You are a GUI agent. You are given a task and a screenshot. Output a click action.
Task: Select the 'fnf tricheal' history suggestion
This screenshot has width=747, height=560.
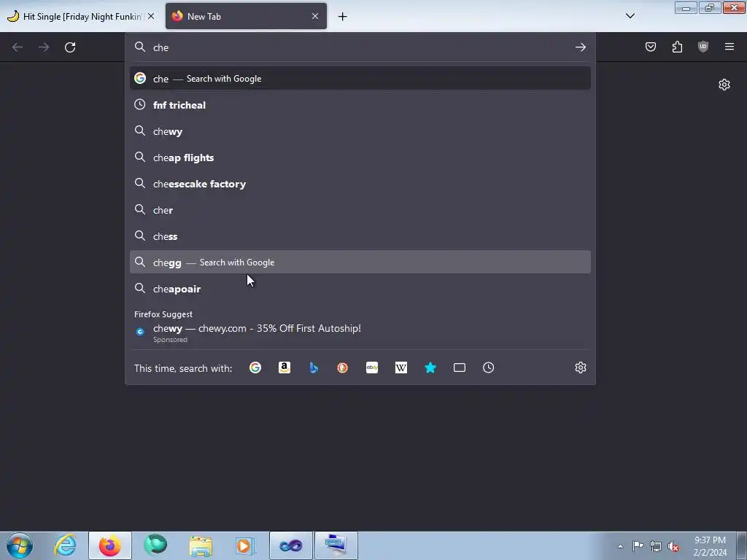[x=360, y=105]
